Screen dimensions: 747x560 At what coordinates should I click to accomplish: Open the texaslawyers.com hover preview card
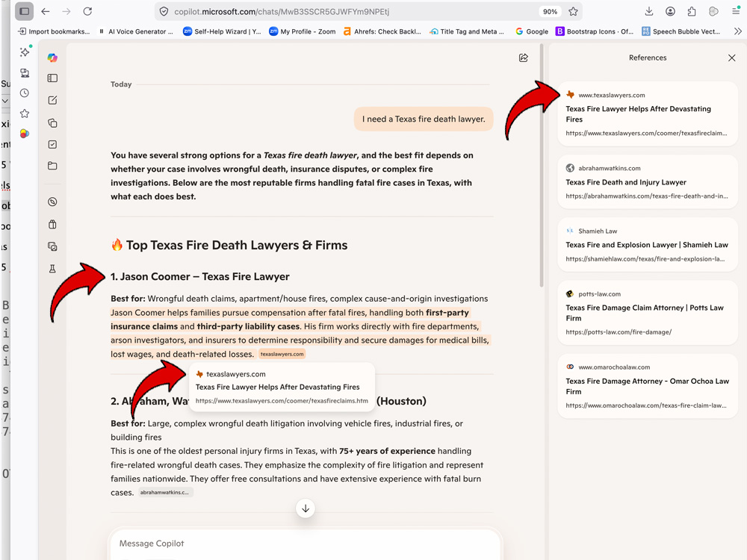pos(282,387)
